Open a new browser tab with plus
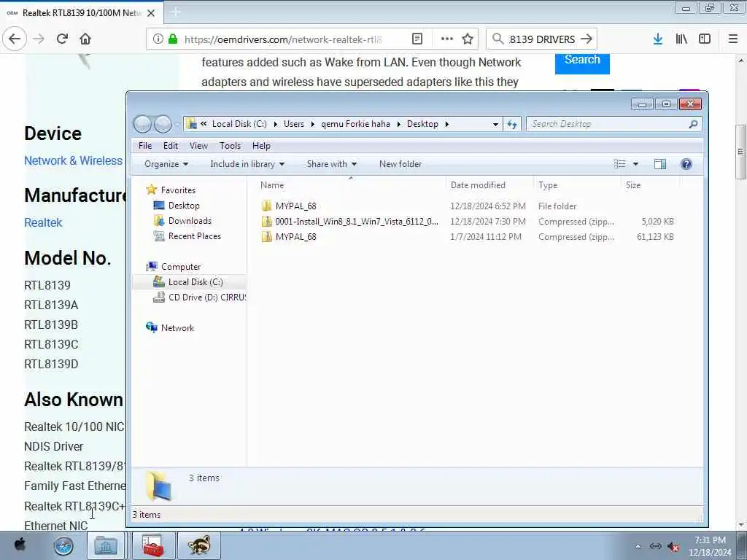The image size is (747, 560). click(175, 12)
